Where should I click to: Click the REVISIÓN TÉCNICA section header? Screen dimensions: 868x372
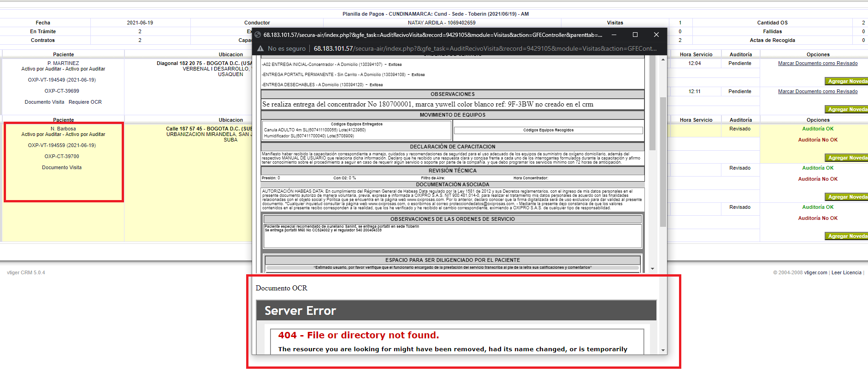click(x=453, y=171)
